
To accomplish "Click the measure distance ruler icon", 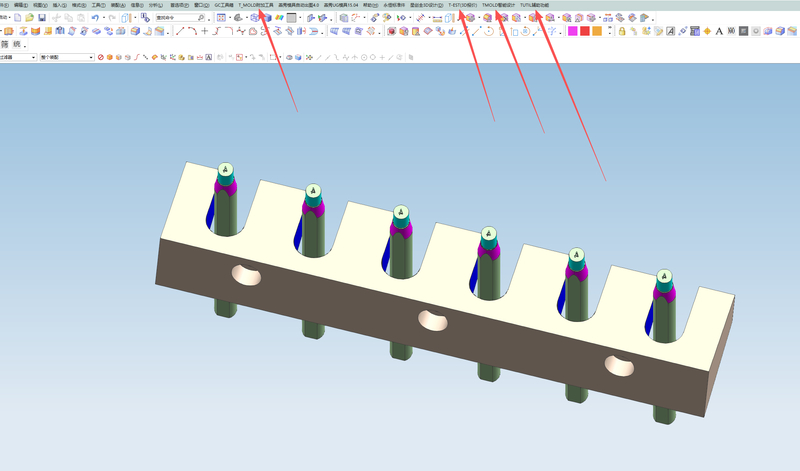I will pos(437,18).
